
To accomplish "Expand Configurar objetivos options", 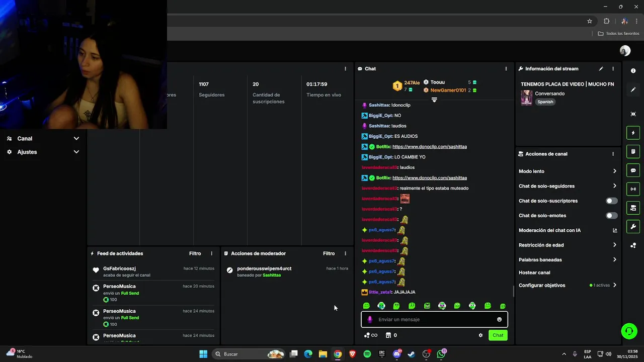I will [x=614, y=285].
